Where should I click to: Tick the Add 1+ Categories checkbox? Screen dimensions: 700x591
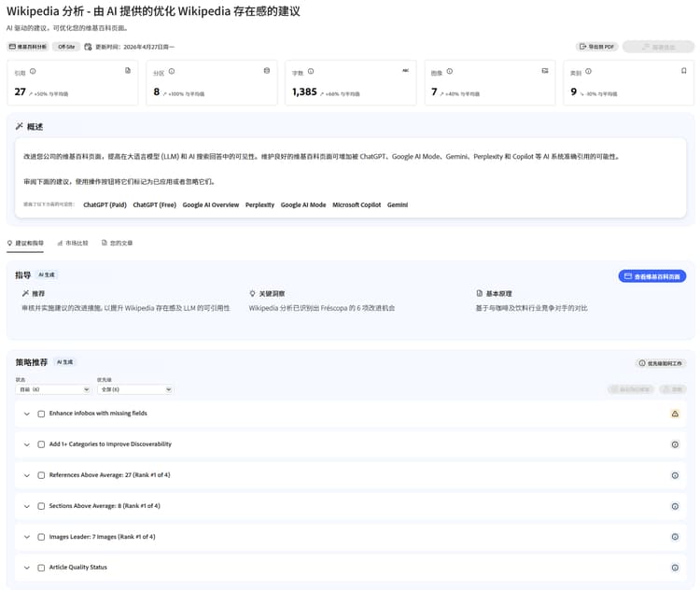(x=41, y=444)
